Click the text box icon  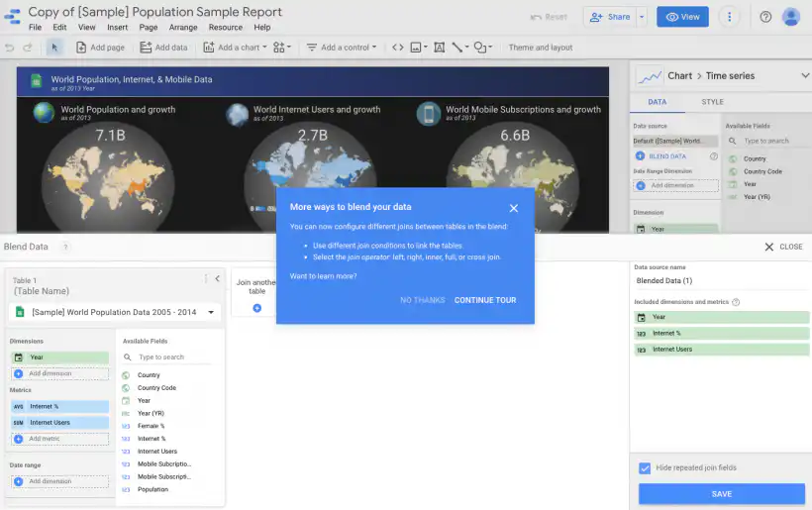point(439,48)
